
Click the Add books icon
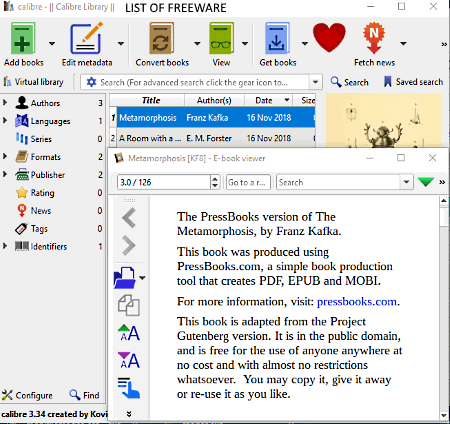23,38
